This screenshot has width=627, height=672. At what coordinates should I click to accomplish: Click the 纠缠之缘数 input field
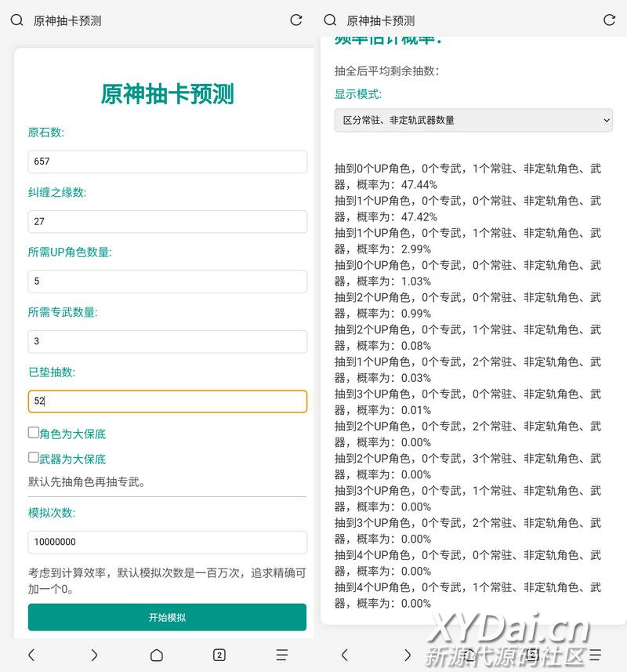(x=167, y=222)
